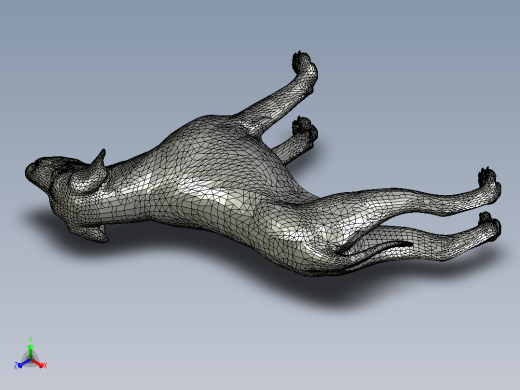Select the cat model's snout mesh
This screenshot has height=390, width=520.
[33, 169]
